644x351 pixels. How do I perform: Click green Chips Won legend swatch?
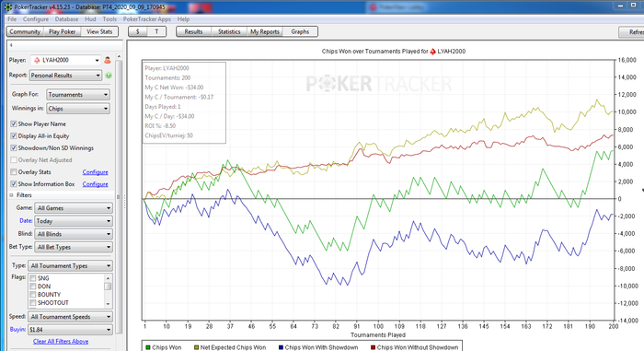(148, 347)
